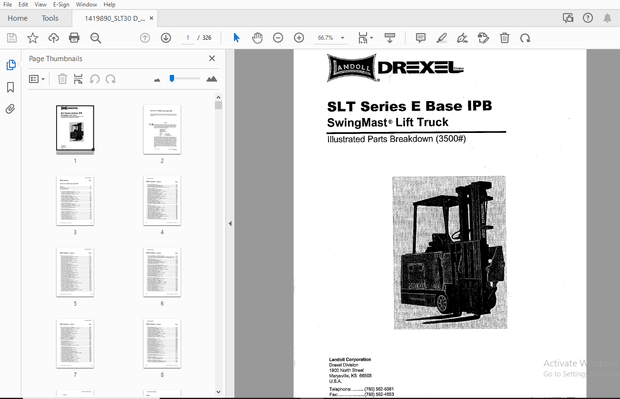Viewport: 620px width, 399px height.
Task: Switch to the Tools tab
Action: [50, 18]
